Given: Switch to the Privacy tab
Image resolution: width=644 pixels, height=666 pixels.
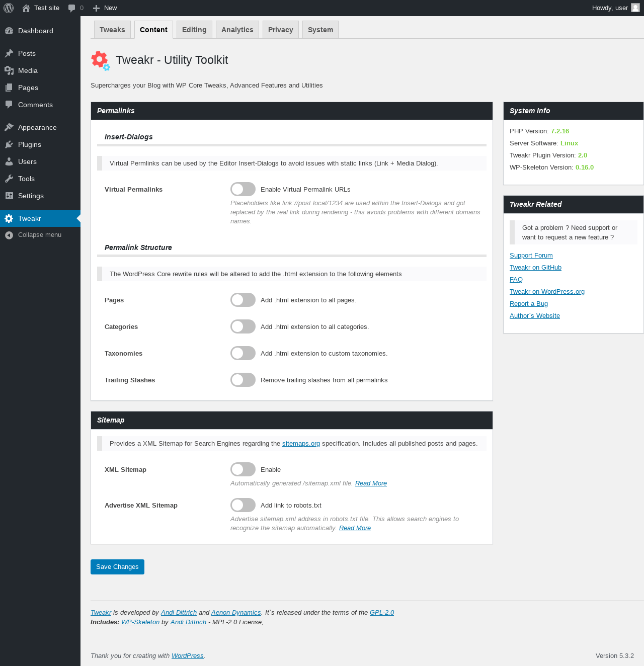Looking at the screenshot, I should coord(281,30).
